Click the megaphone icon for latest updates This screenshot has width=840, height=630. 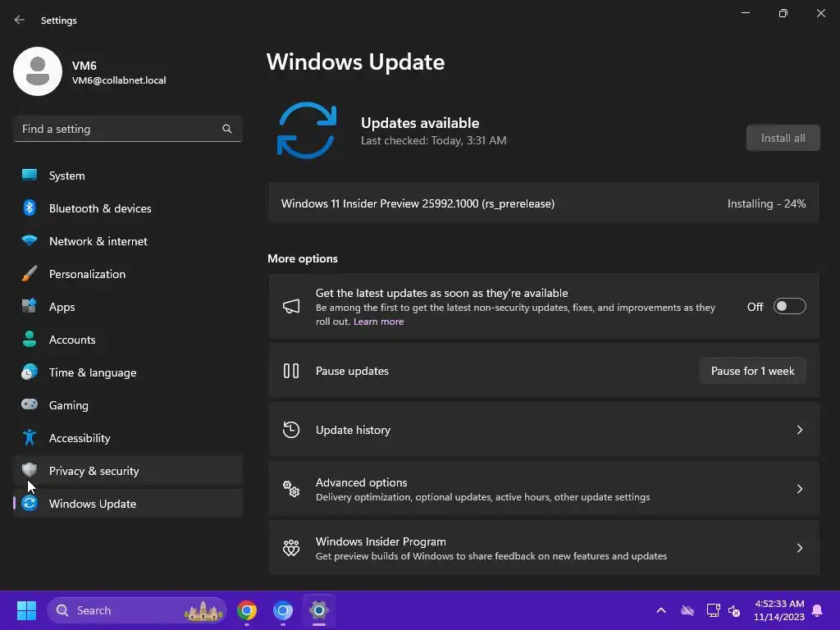point(291,307)
